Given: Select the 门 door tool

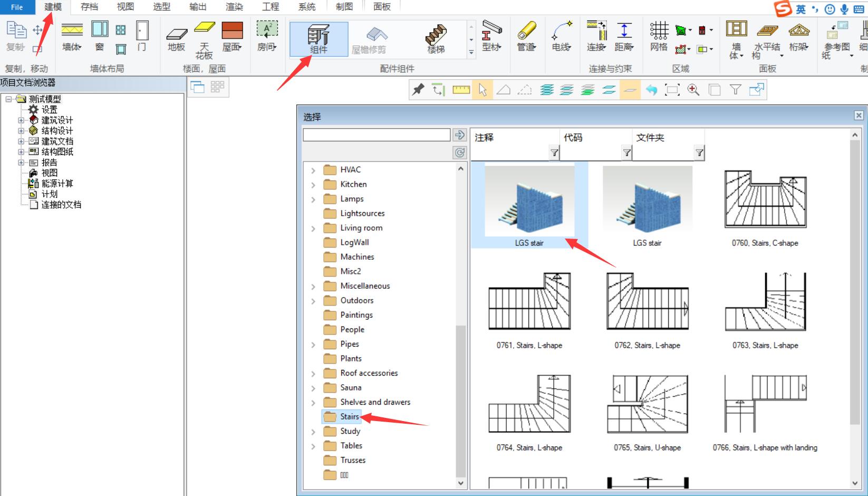Looking at the screenshot, I should (142, 36).
